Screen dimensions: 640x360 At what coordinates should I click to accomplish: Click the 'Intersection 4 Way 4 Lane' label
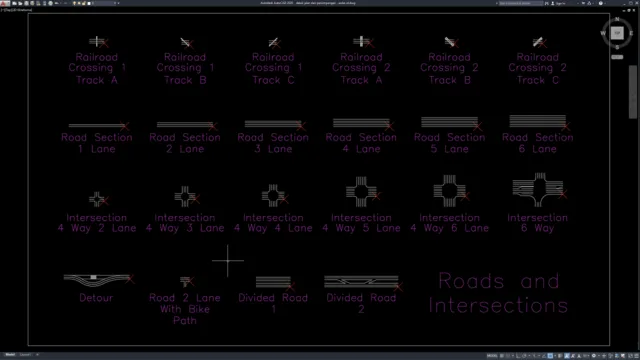pos(273,223)
